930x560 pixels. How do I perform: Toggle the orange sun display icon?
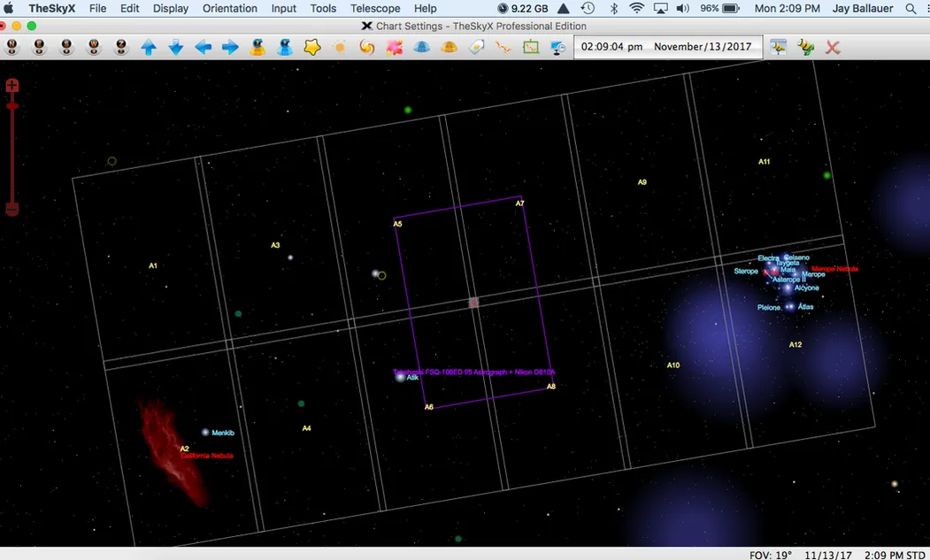(x=339, y=47)
